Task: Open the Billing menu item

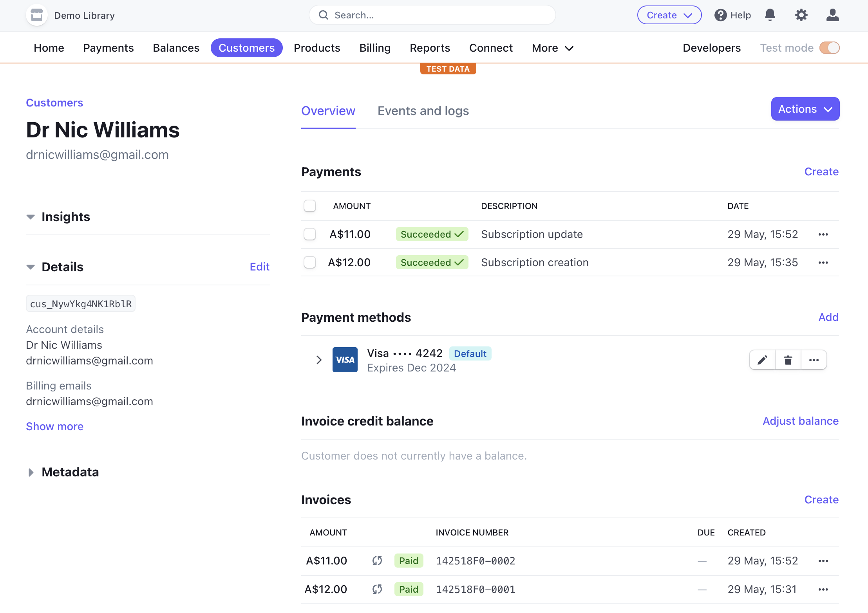Action: (375, 48)
